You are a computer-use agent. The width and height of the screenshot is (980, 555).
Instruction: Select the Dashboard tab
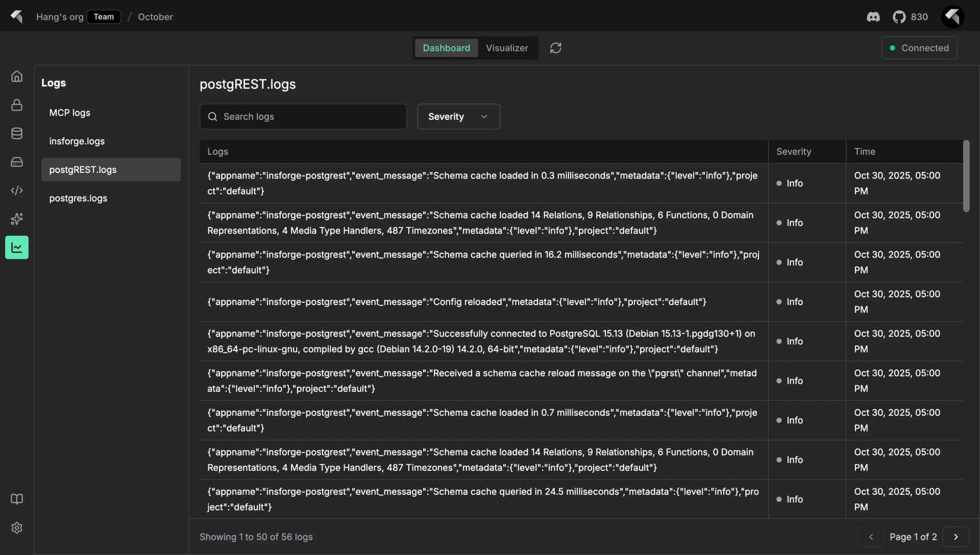(x=446, y=47)
